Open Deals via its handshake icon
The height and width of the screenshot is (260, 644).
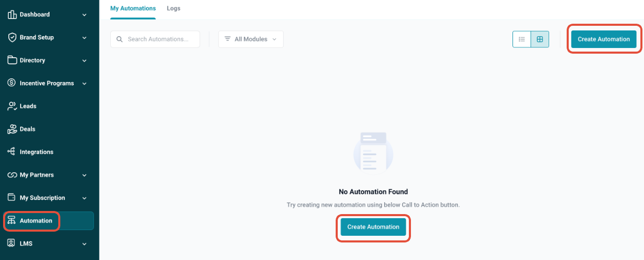(x=12, y=129)
